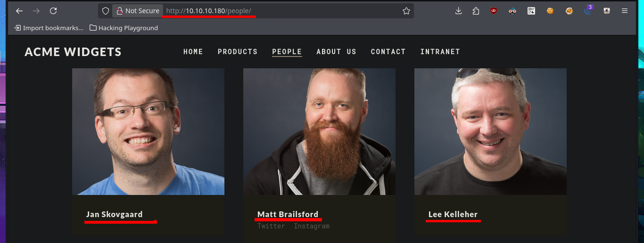The width and height of the screenshot is (644, 243).
Task: Open the extensions puzzle icon
Action: click(476, 11)
